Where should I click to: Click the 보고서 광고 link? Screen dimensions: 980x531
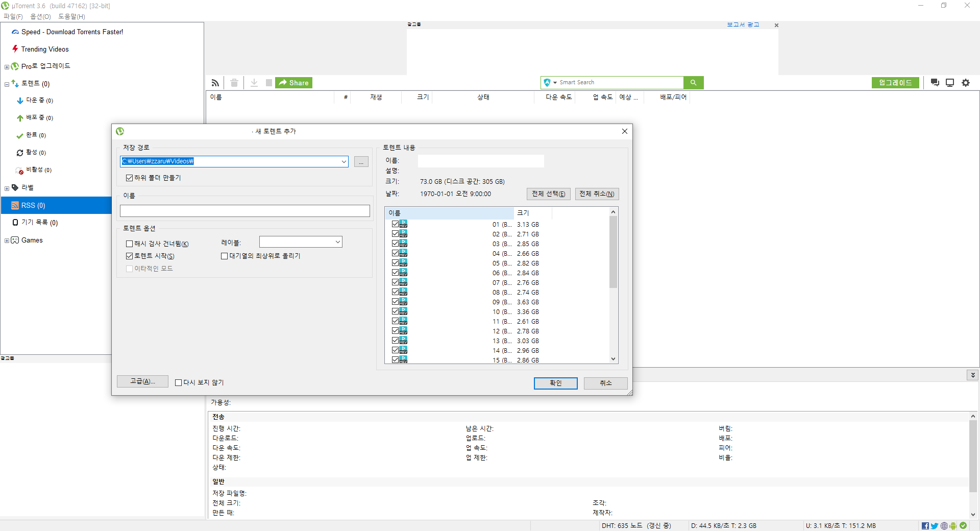(x=743, y=25)
